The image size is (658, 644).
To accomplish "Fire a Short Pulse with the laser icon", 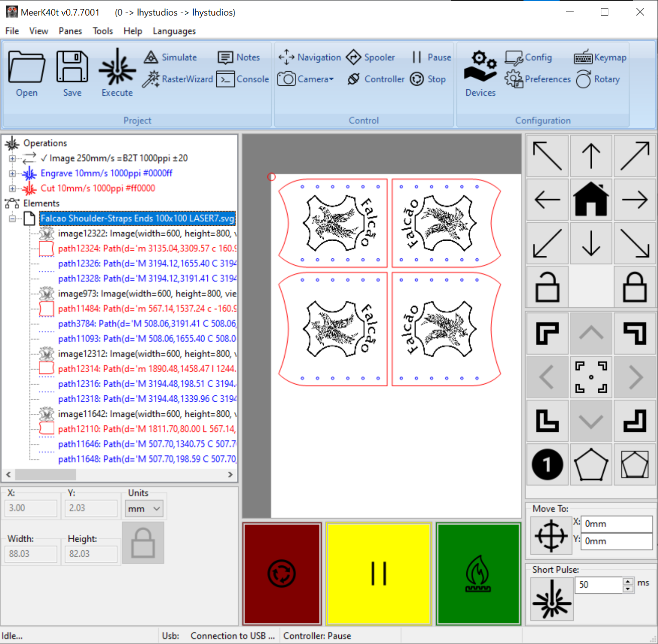I will point(551,598).
